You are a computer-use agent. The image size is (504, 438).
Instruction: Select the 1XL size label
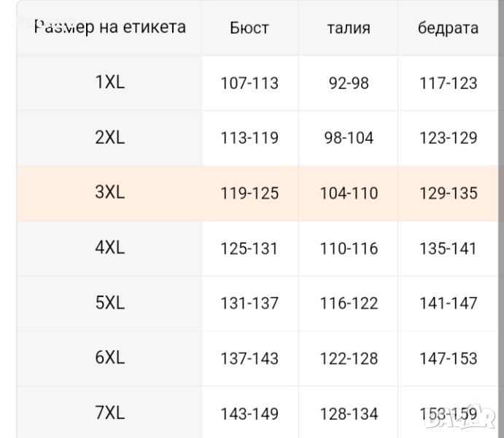(110, 82)
